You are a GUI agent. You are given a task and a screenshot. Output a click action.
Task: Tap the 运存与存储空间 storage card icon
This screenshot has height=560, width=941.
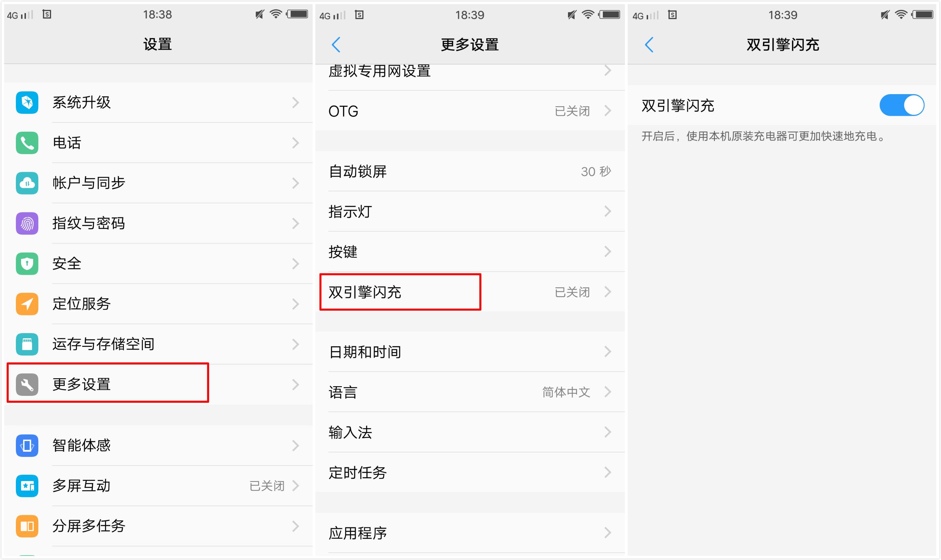[27, 344]
